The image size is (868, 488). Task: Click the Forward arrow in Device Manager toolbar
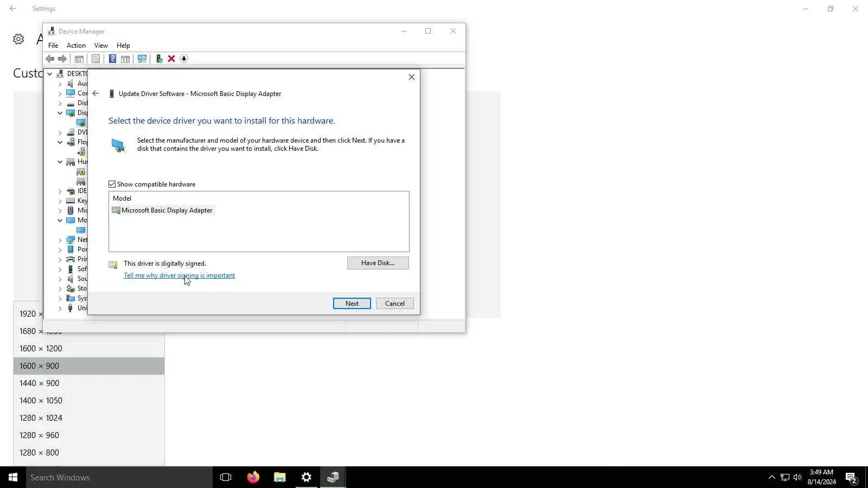(62, 59)
